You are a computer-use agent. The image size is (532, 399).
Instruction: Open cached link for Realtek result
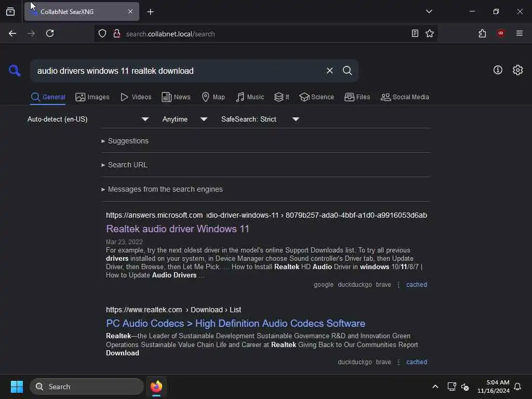416,362
